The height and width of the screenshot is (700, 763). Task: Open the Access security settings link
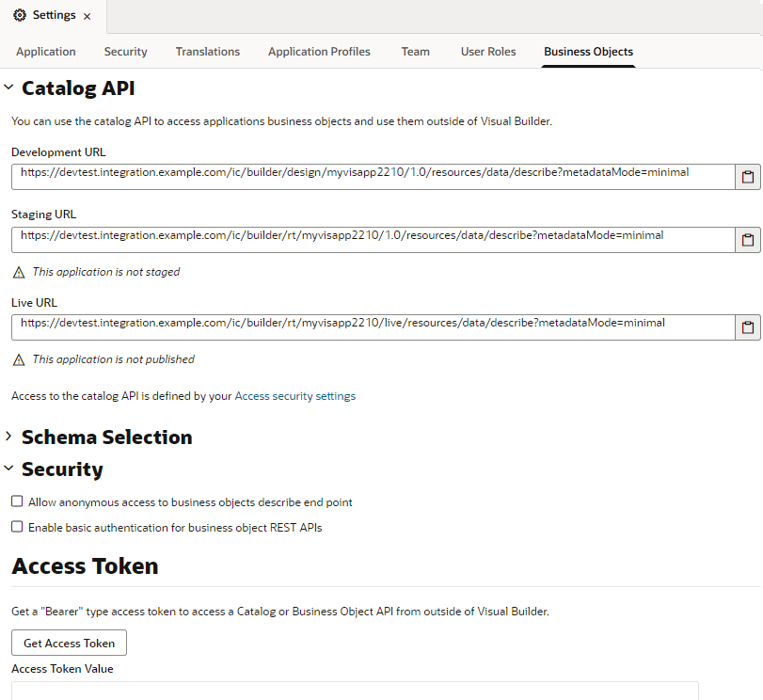(294, 395)
